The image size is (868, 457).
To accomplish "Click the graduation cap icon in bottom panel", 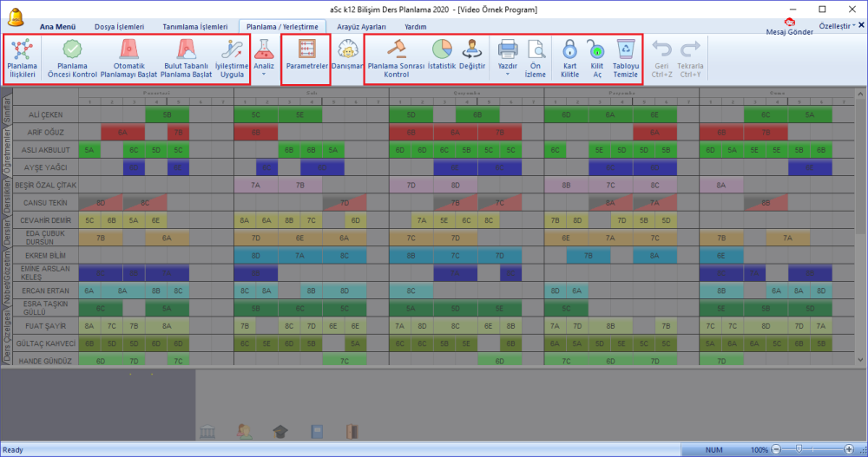I will point(280,432).
